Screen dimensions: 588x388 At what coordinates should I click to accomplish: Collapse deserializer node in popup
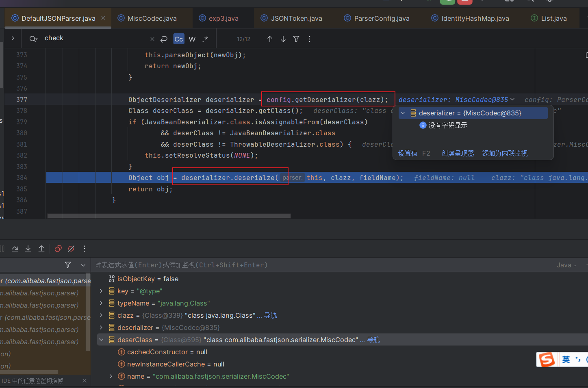403,113
